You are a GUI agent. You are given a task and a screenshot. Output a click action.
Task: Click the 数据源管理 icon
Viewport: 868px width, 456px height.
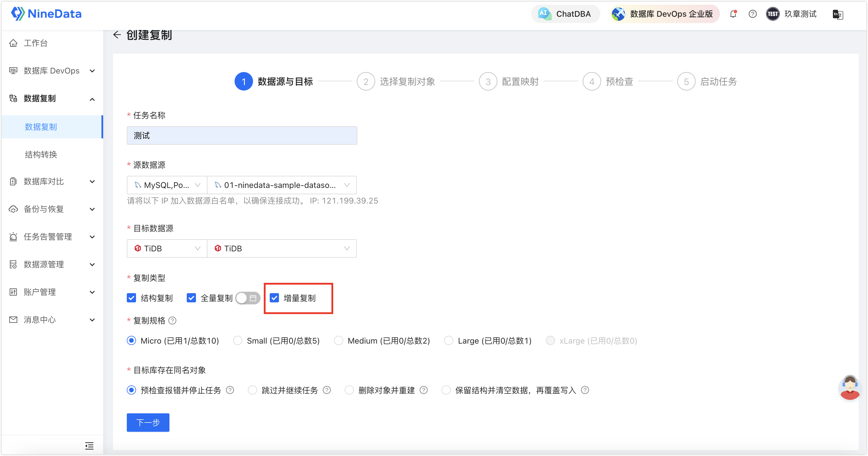pos(13,264)
